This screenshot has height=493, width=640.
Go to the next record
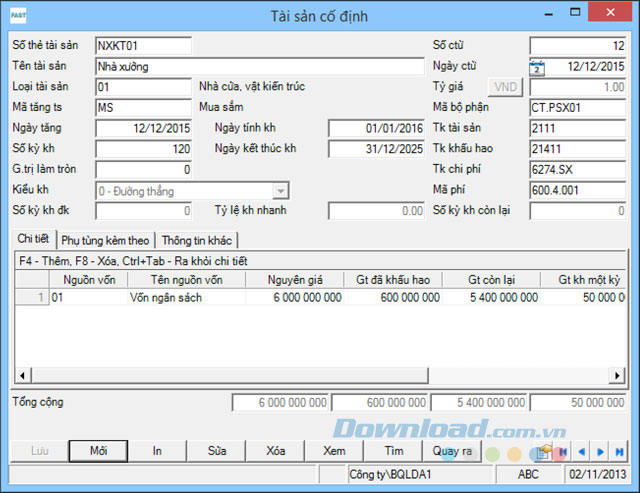click(600, 452)
